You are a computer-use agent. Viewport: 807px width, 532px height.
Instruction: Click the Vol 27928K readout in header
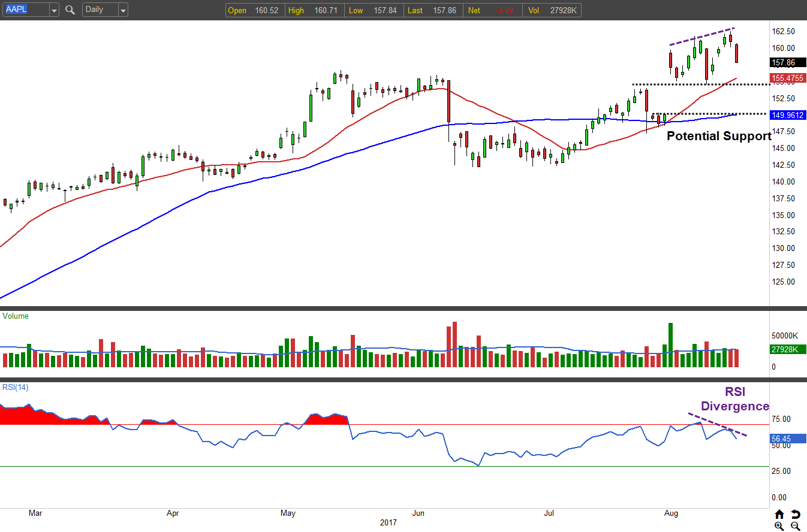552,11
